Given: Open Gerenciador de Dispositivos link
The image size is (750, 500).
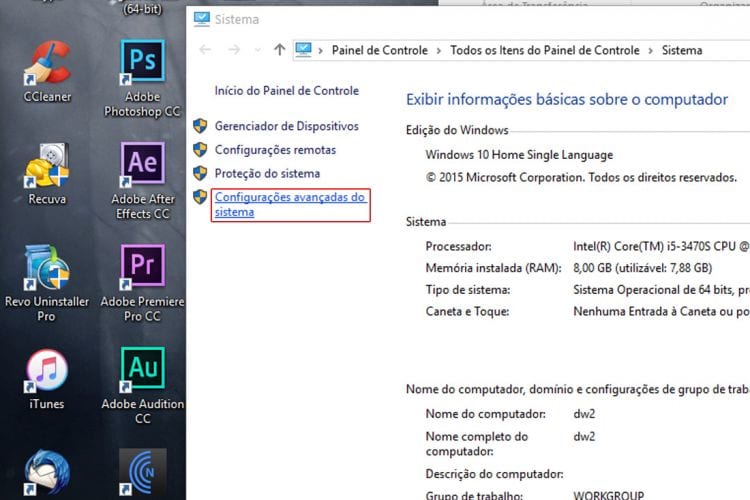Looking at the screenshot, I should tap(287, 126).
